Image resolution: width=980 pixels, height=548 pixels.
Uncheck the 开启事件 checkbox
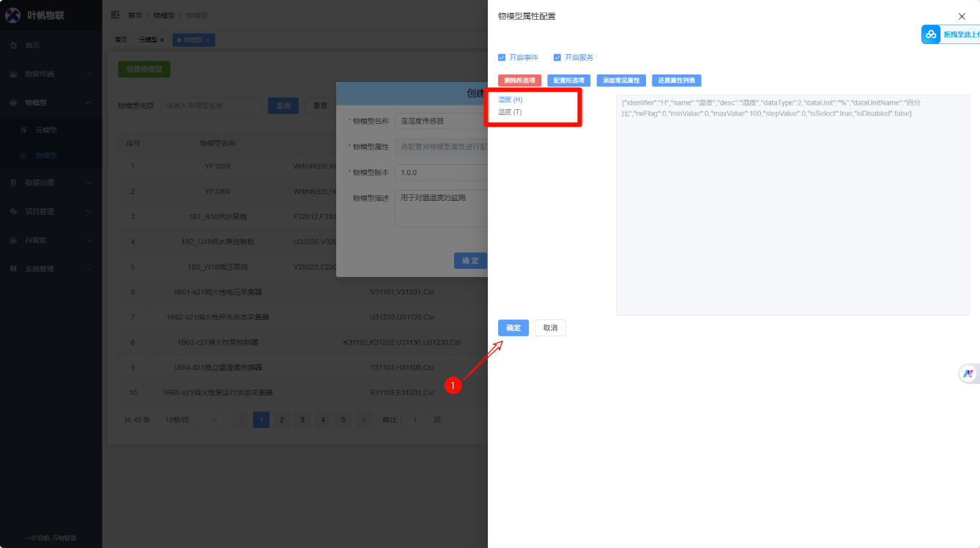coord(502,57)
